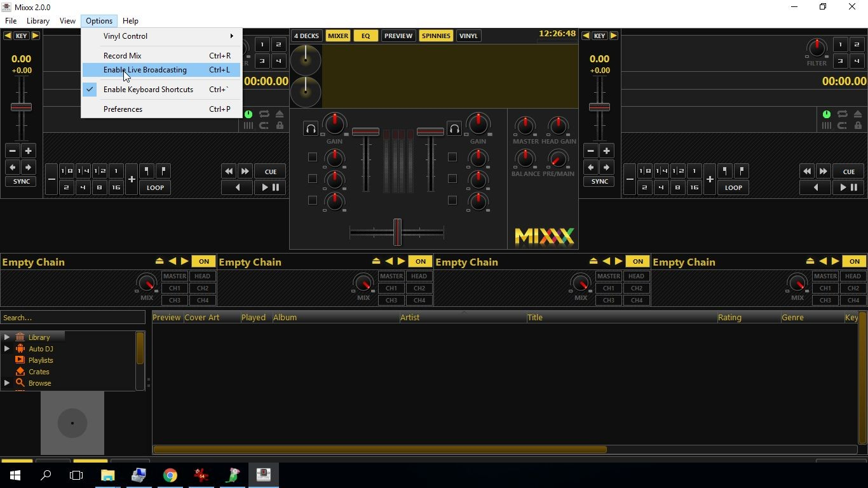Set Deck 1 loop-out marker
The height and width of the screenshot is (488, 868).
tap(163, 171)
